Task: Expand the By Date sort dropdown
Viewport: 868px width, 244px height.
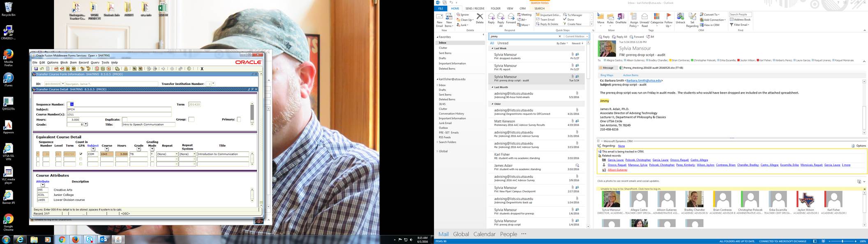Action: [562, 43]
